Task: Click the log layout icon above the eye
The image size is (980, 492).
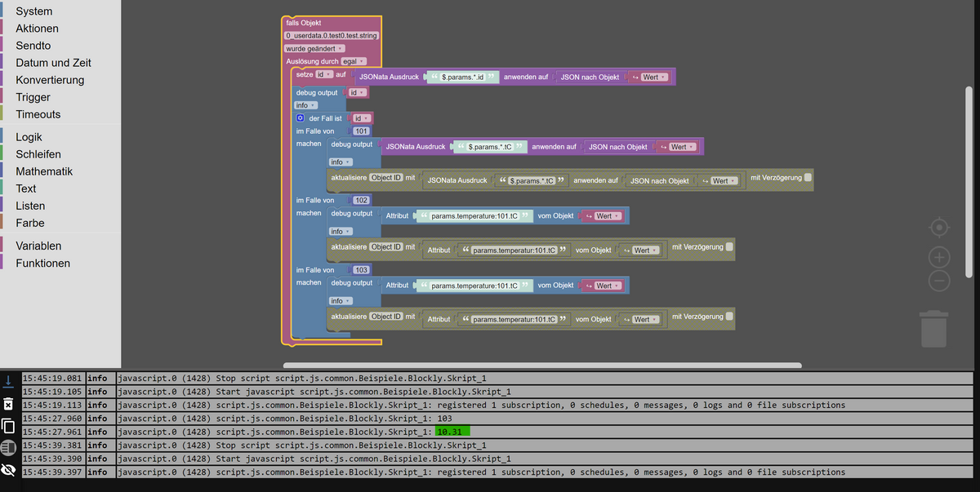Action: coord(8,447)
